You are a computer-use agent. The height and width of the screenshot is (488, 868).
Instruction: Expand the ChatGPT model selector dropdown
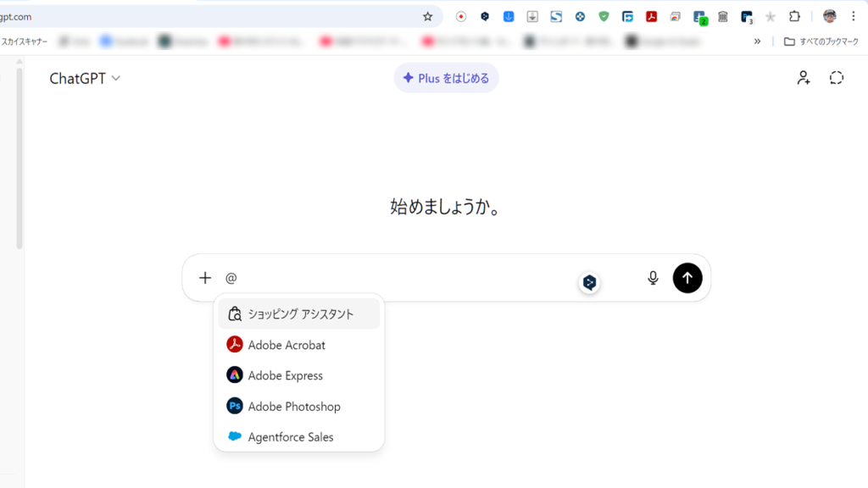point(85,78)
